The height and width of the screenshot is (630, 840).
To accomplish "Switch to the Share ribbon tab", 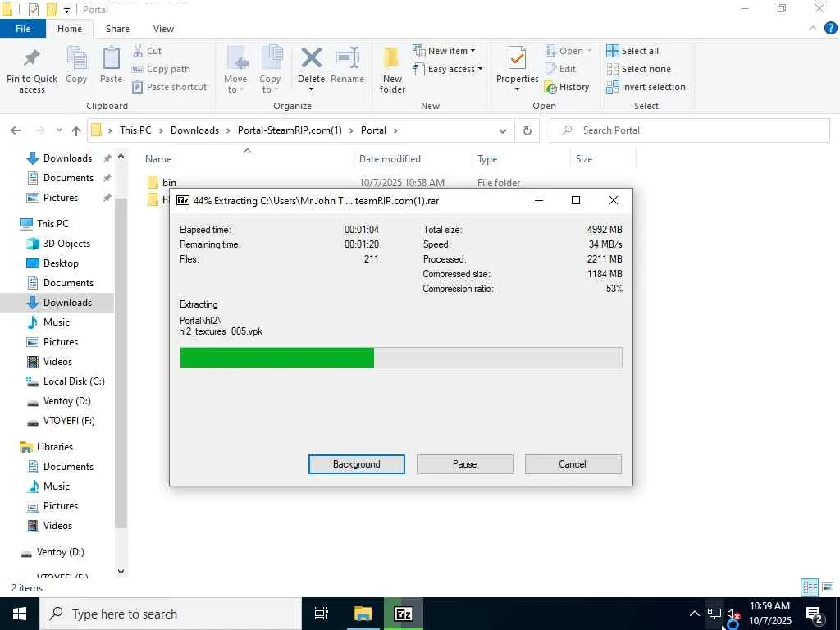I will (x=117, y=29).
